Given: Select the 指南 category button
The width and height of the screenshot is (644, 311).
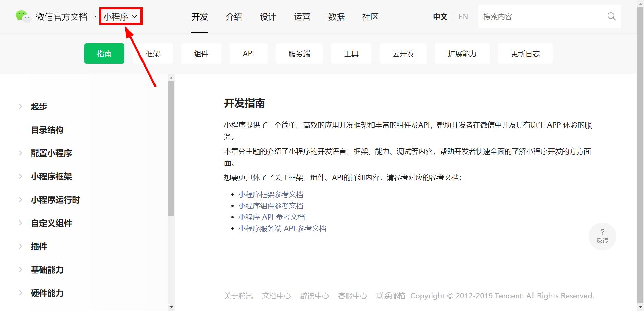Looking at the screenshot, I should coord(104,53).
